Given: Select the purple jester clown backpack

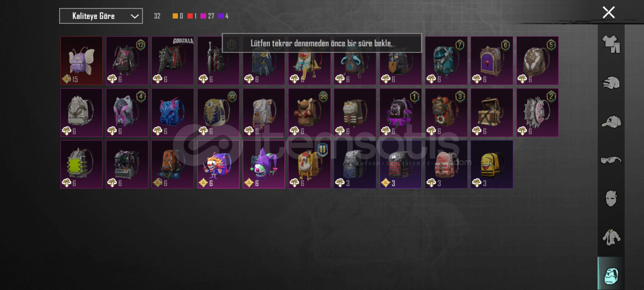Looking at the screenshot, I should point(264,164).
